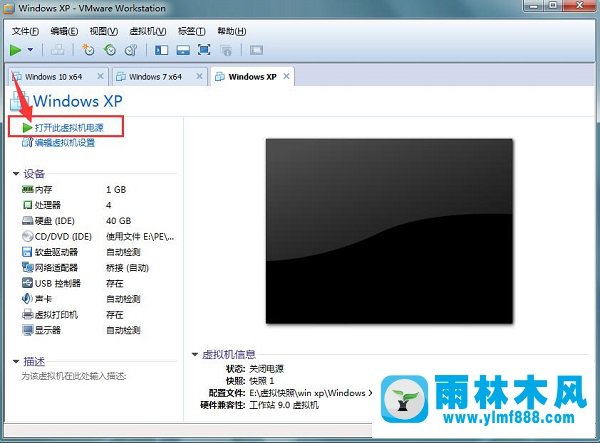Click the 使用文件 E:\PE\... value
Viewport: 600px width, 443px height.
[x=140, y=237]
